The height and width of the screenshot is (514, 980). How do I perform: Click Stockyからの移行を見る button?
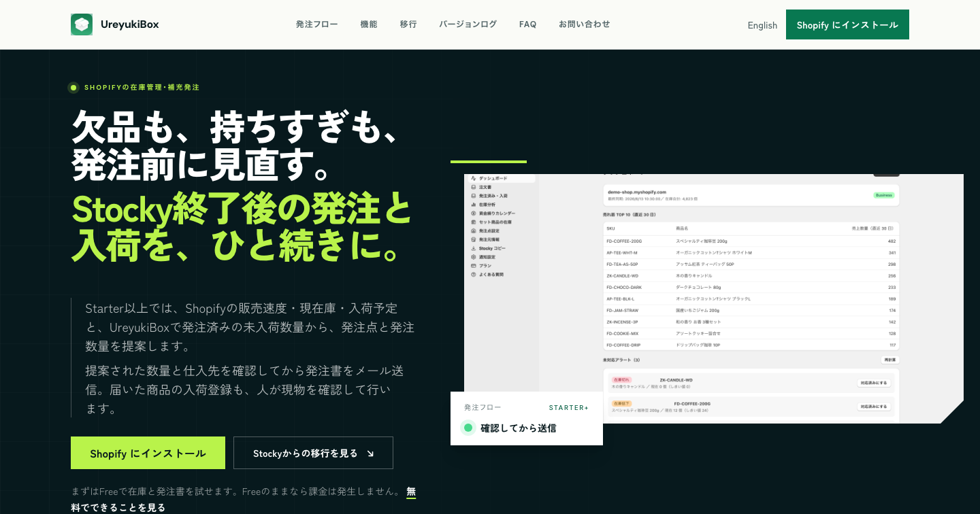313,453
